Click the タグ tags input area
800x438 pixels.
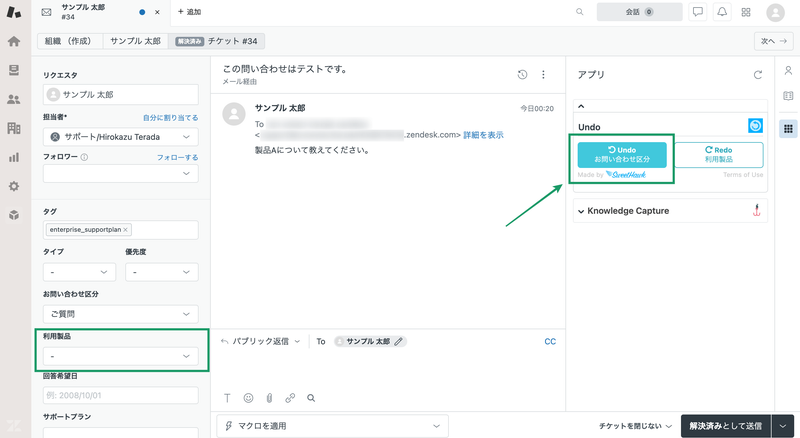point(121,230)
